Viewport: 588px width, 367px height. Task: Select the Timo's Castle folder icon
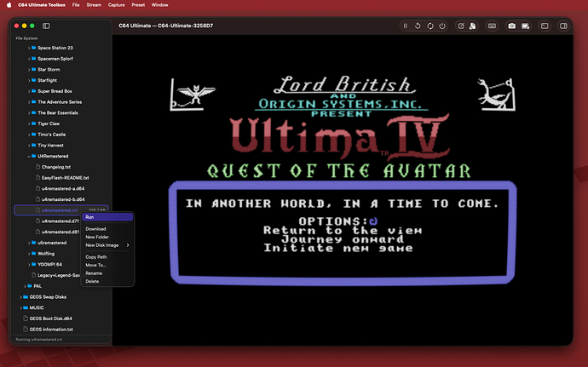(34, 135)
